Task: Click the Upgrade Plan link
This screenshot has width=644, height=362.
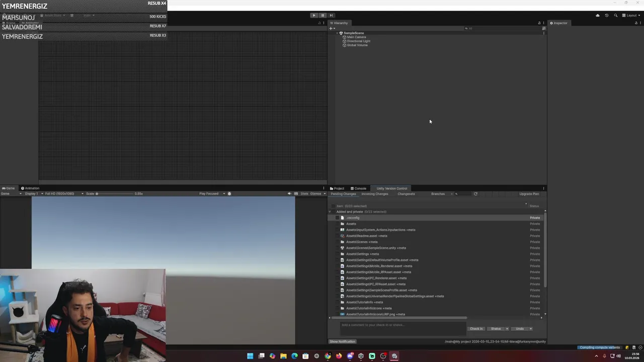Action: tap(529, 194)
